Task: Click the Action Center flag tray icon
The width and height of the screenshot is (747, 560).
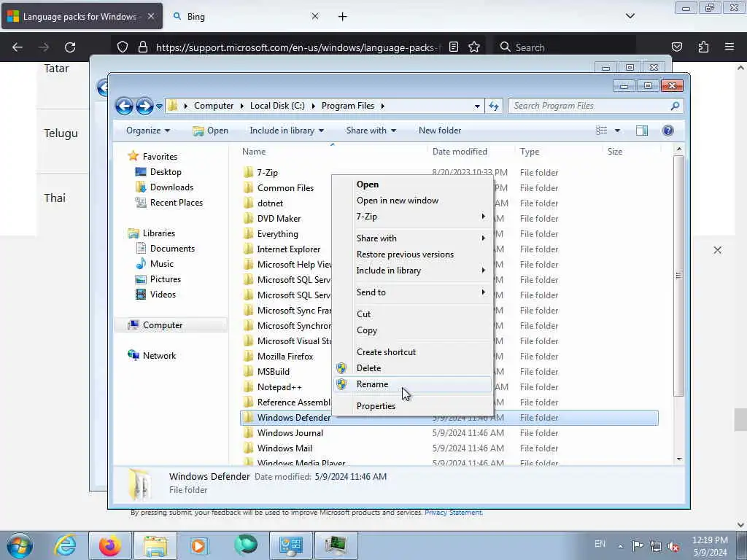Action: pos(638,545)
